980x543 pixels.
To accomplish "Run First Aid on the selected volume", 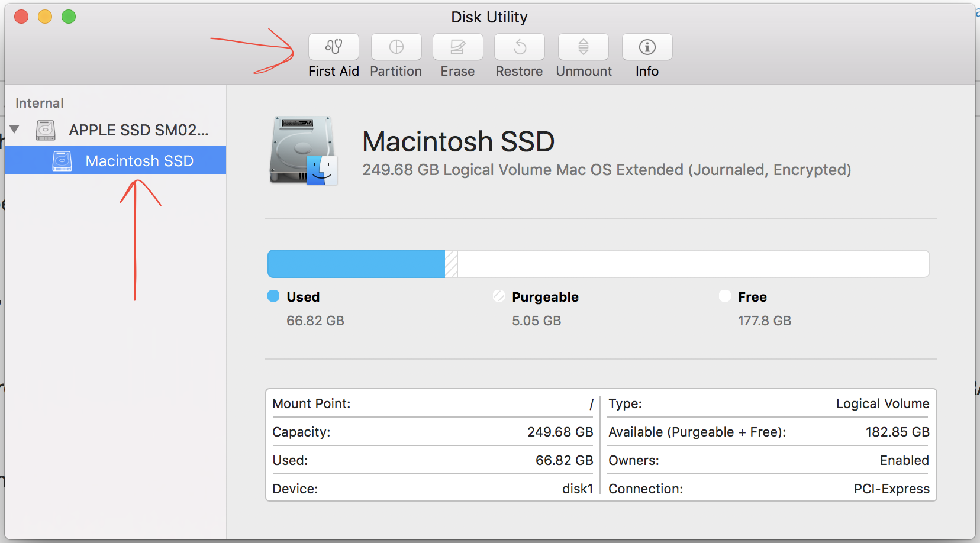I will pos(334,47).
